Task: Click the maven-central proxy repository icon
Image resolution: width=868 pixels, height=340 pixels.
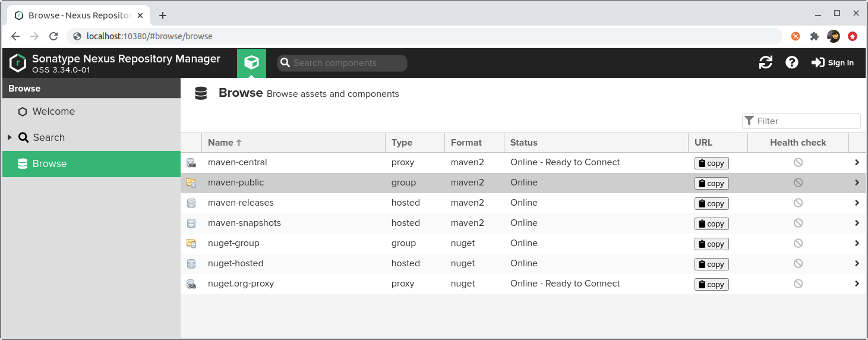Action: click(191, 162)
